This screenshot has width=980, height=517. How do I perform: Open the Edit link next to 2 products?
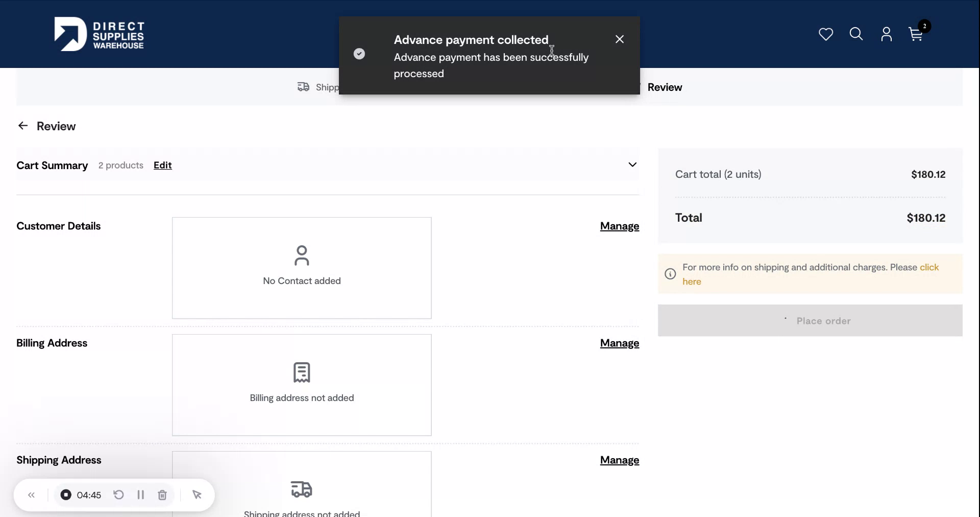click(162, 165)
